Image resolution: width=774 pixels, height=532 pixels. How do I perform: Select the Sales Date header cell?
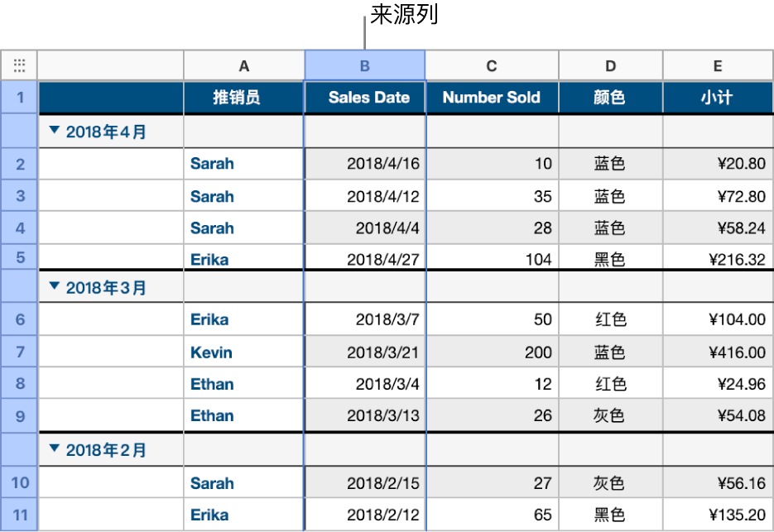pos(364,97)
